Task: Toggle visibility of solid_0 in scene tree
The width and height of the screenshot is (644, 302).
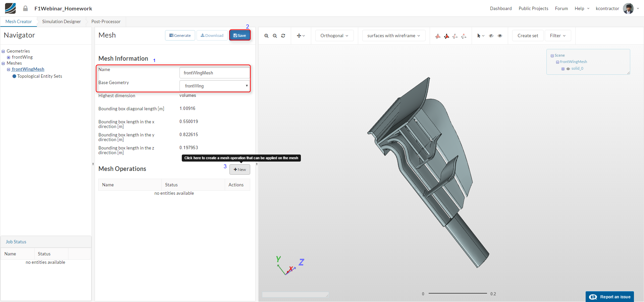Action: [x=568, y=69]
